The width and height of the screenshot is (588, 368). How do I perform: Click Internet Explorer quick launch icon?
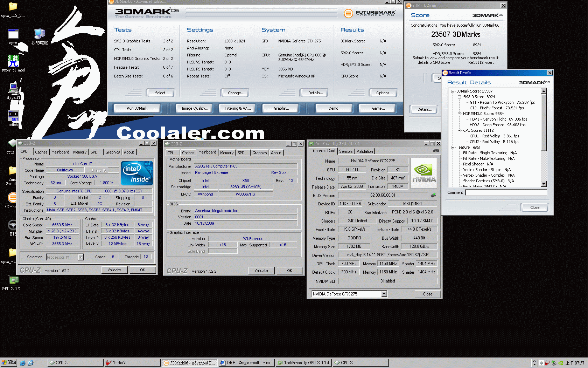point(23,363)
